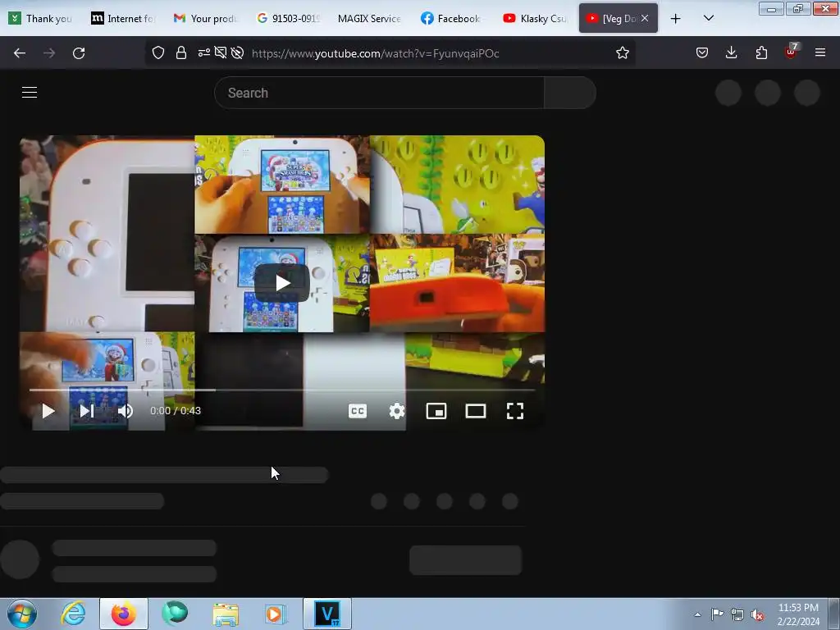Viewport: 840px width, 630px height.
Task: Click the taskbar clock 11:53 PM
Action: pos(798,608)
